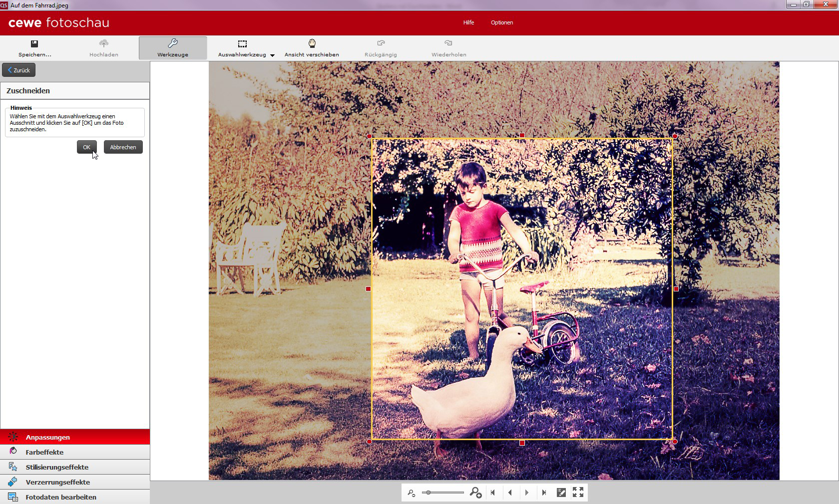Click the crop bottom-left corner handle

point(369,442)
